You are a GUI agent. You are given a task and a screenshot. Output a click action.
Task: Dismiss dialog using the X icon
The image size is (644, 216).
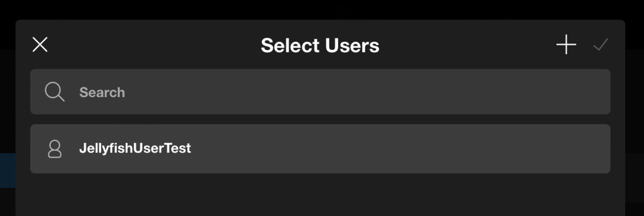point(40,45)
